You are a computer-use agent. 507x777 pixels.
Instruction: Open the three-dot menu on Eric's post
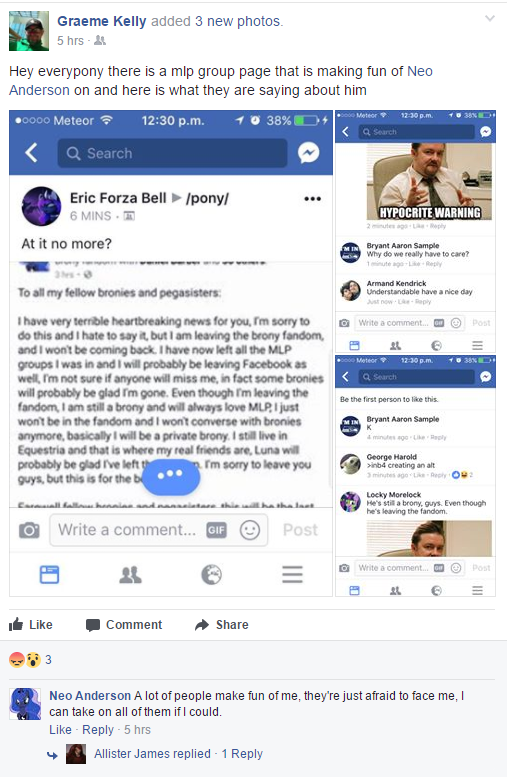pos(312,199)
